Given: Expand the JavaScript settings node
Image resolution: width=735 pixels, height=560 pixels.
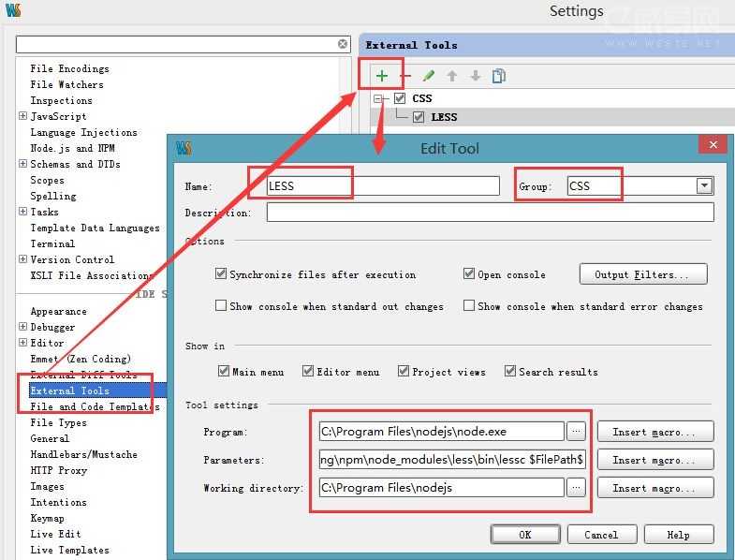Looking at the screenshot, I should tap(22, 116).
